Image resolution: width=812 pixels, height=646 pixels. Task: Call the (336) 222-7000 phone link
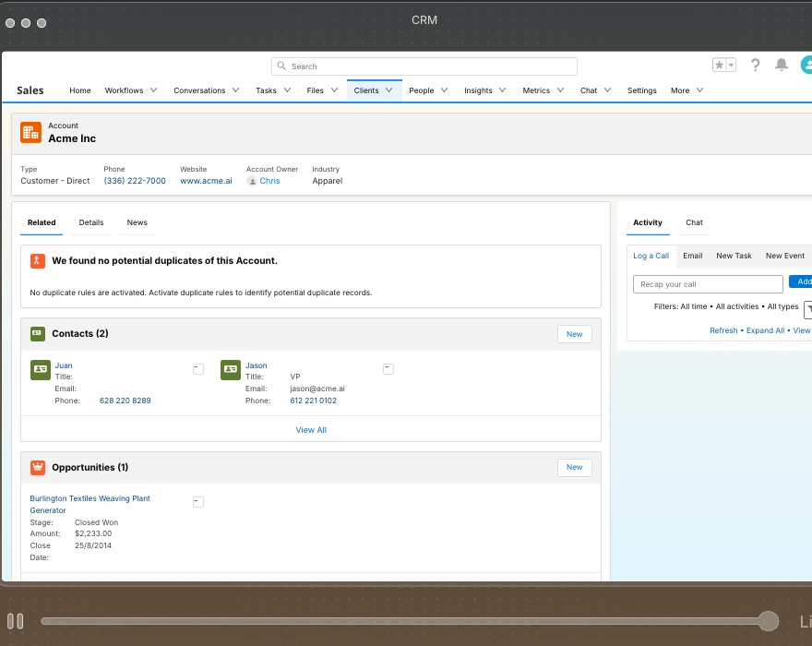[x=135, y=181]
